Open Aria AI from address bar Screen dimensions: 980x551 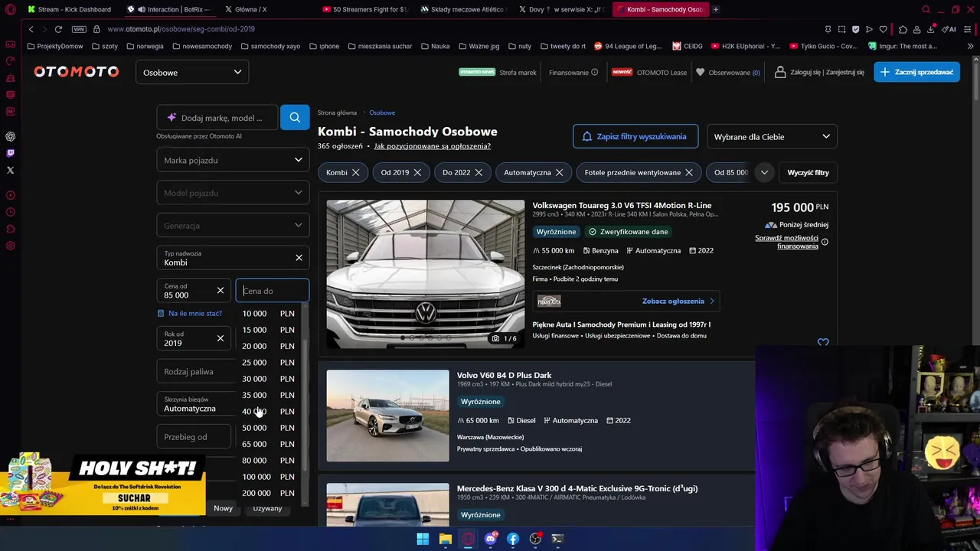[950, 29]
